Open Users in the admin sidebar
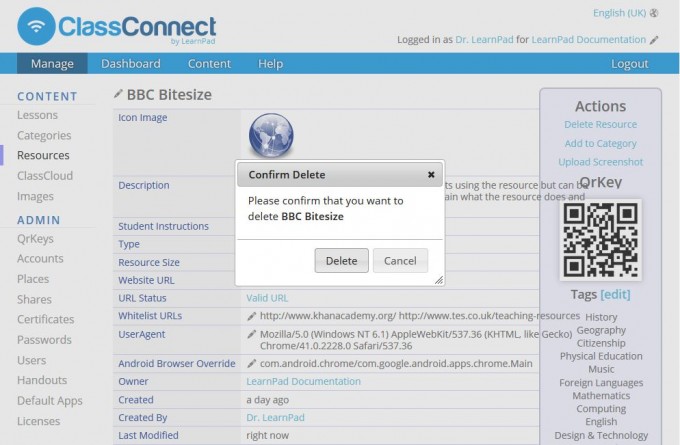680x445 pixels. [31, 360]
